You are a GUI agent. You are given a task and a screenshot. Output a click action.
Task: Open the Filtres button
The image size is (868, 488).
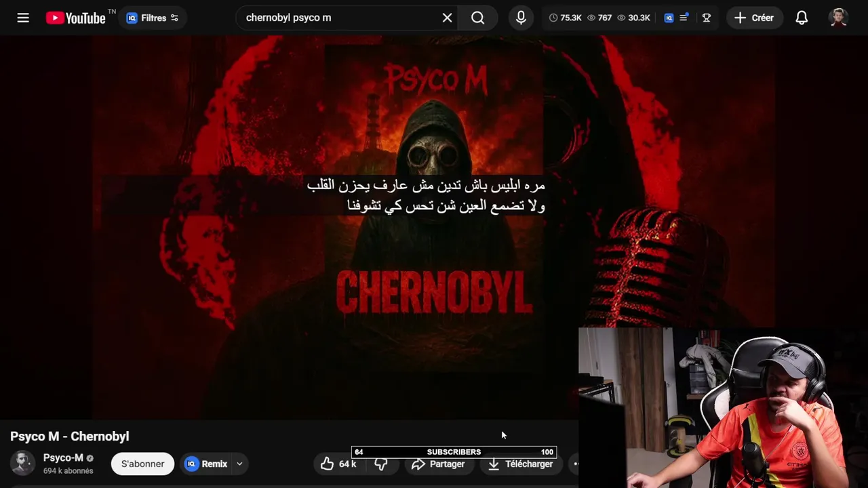tap(153, 18)
